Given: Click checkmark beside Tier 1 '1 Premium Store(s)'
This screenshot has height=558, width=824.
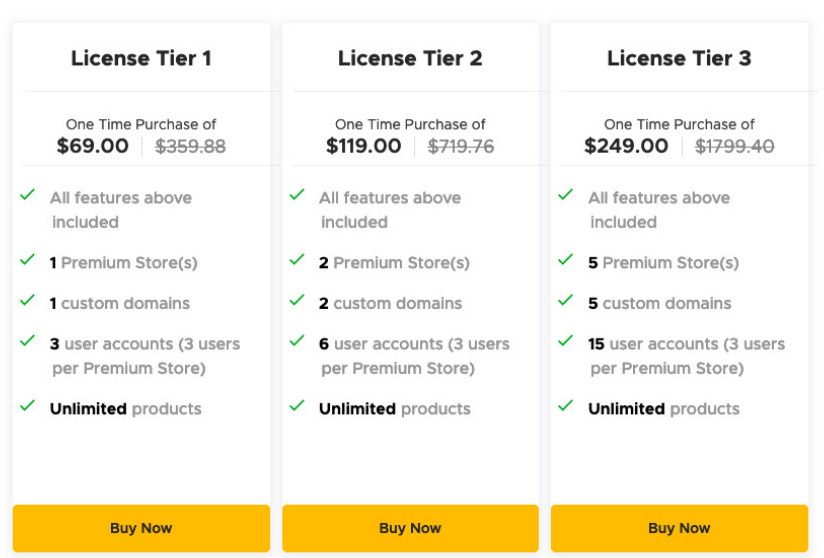Looking at the screenshot, I should (28, 260).
